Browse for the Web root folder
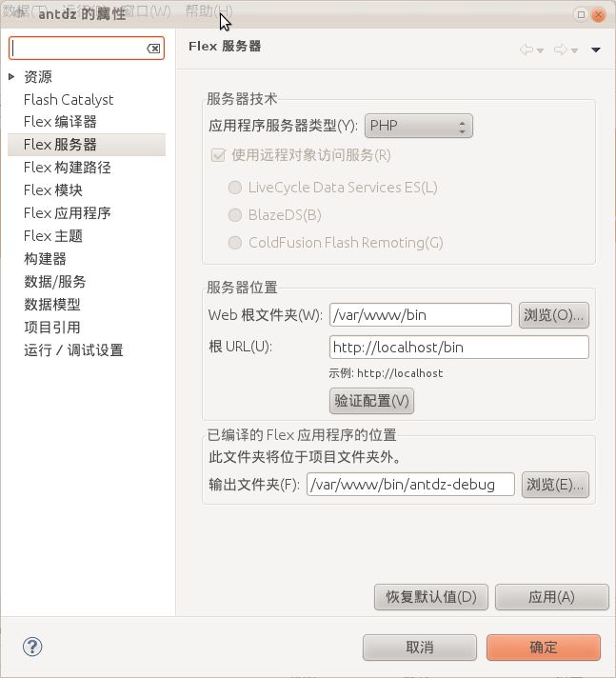Image resolution: width=616 pixels, height=678 pixels. click(x=554, y=315)
